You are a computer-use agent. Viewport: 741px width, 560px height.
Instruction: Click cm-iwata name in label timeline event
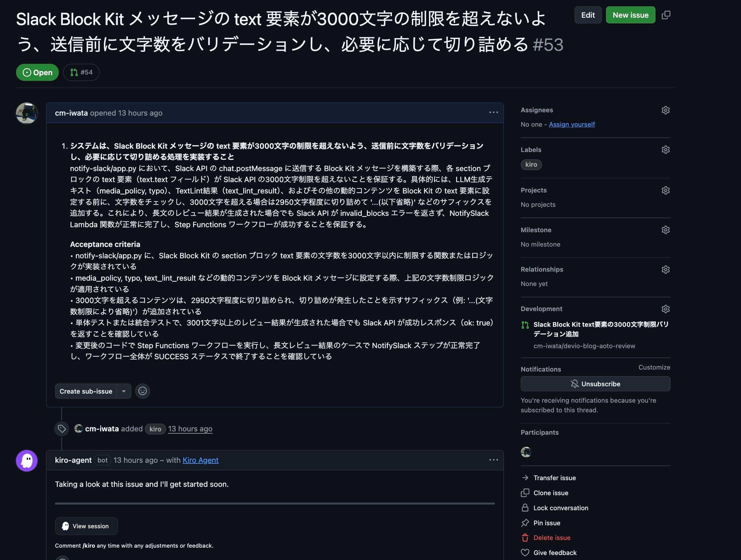tap(102, 429)
